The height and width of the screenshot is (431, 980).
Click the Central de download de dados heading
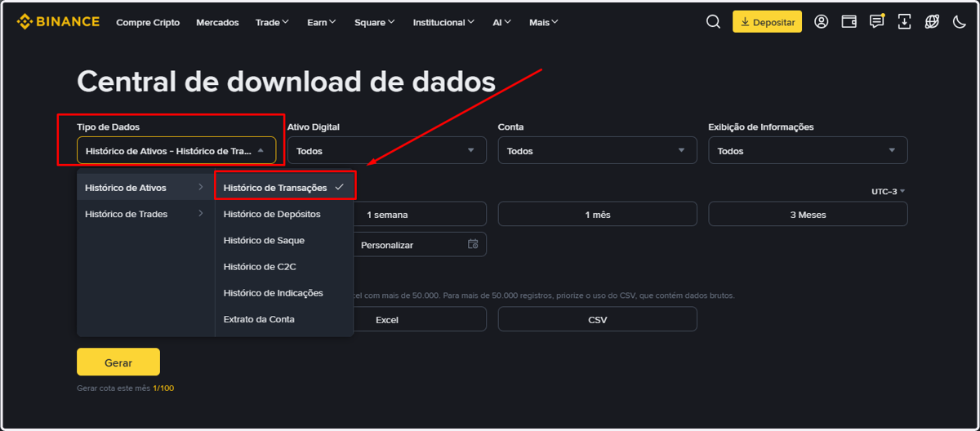click(x=286, y=82)
